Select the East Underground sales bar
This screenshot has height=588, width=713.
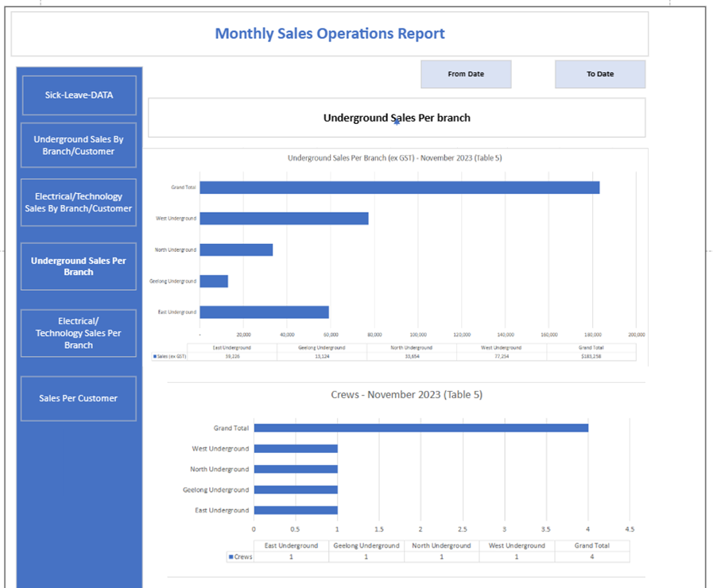point(264,312)
